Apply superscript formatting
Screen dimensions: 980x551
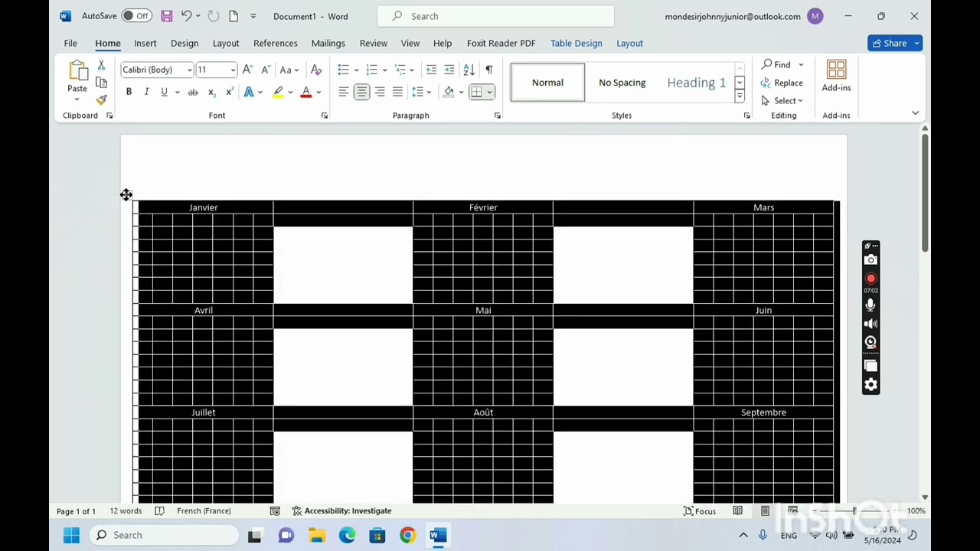point(229,92)
